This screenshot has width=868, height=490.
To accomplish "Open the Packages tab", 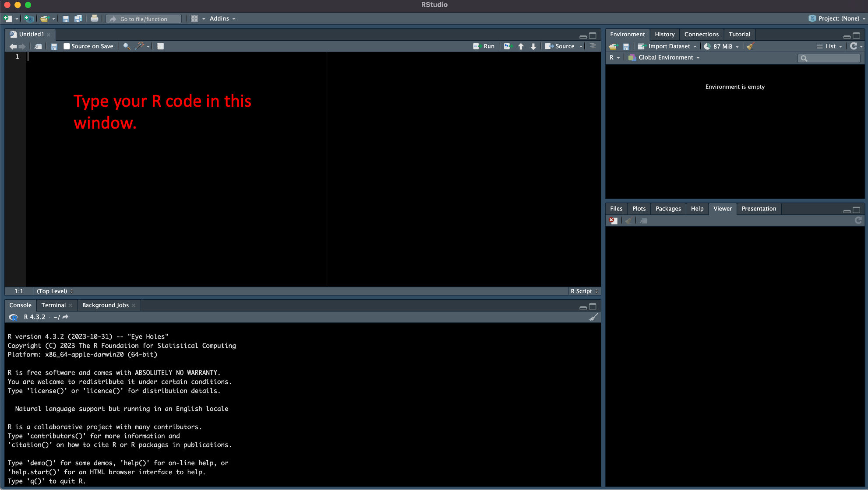I will click(668, 209).
